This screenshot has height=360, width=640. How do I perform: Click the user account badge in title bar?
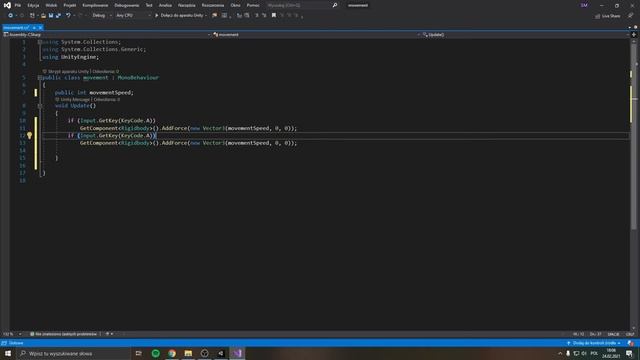point(584,5)
